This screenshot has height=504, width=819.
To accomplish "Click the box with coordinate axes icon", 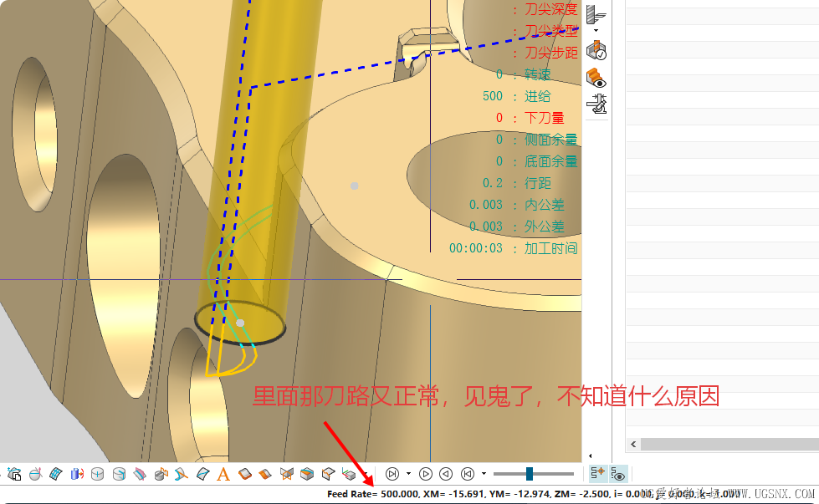I will click(x=349, y=474).
